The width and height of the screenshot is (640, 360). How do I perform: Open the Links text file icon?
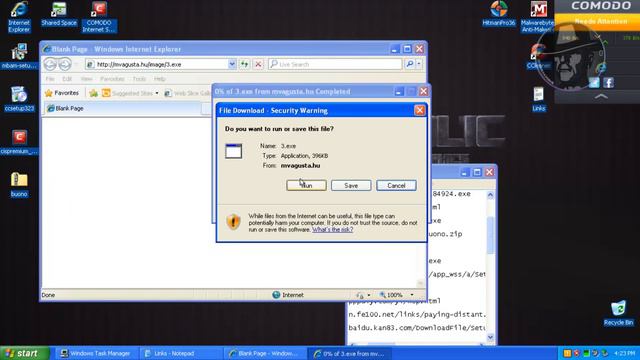(539, 99)
